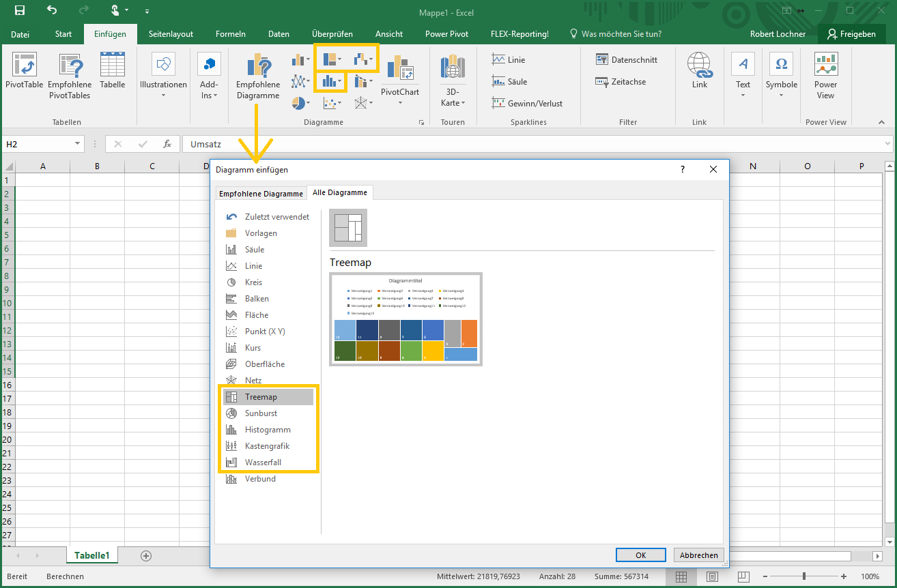Click the zoom slider in status bar
Image resolution: width=897 pixels, height=588 pixels.
[804, 576]
